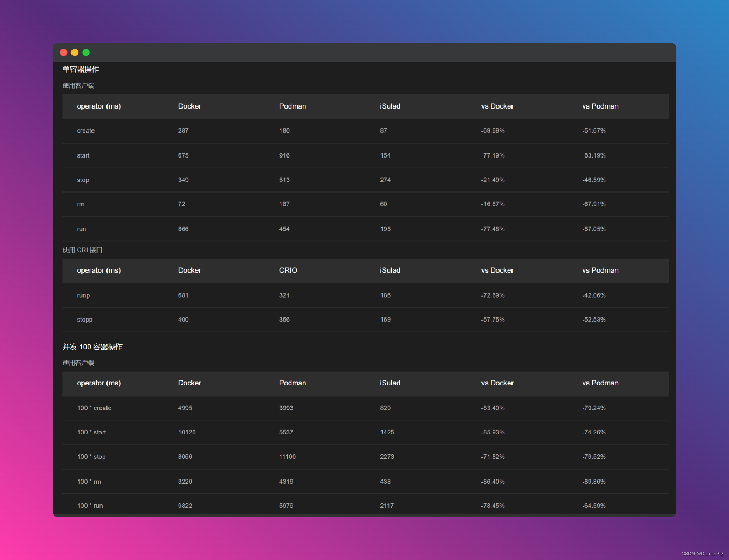Screen dimensions: 729x560
Task: Click the CRIO column header
Action: tap(288, 270)
